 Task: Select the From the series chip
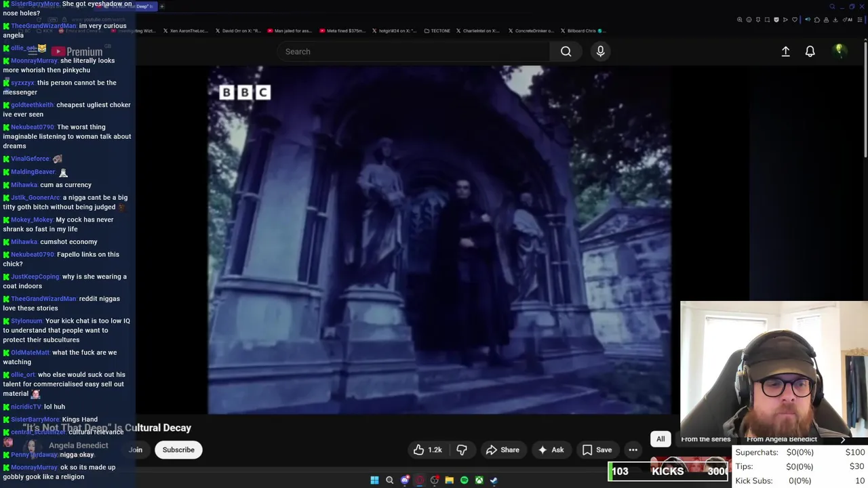[x=705, y=439]
